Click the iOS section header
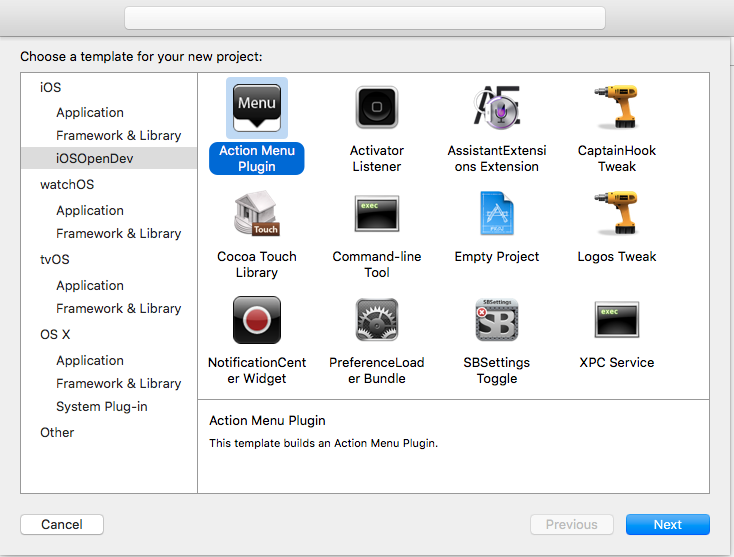The image size is (734, 557). [50, 88]
